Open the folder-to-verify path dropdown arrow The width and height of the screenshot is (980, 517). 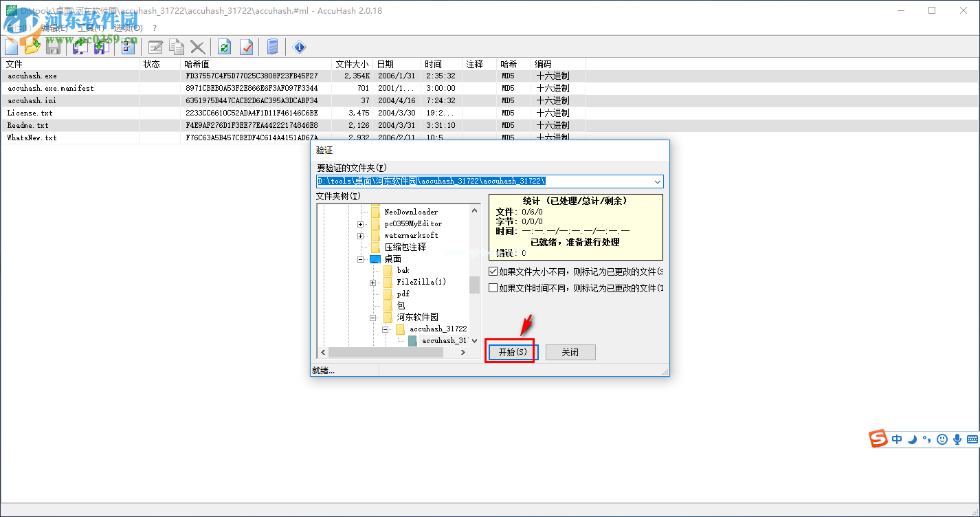(657, 181)
